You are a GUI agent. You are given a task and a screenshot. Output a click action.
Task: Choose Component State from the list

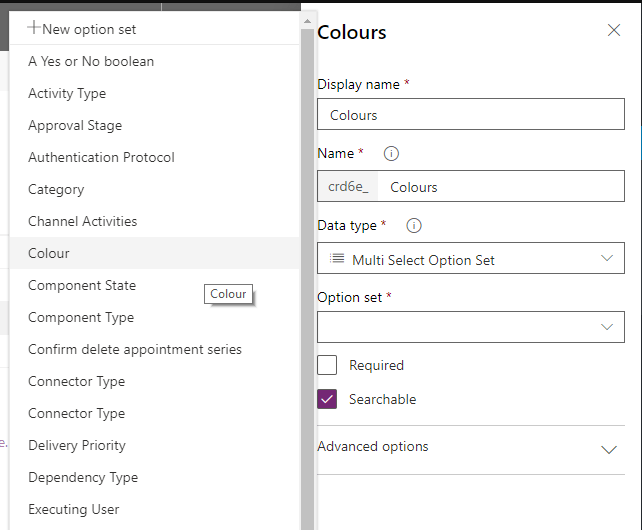[155, 285]
